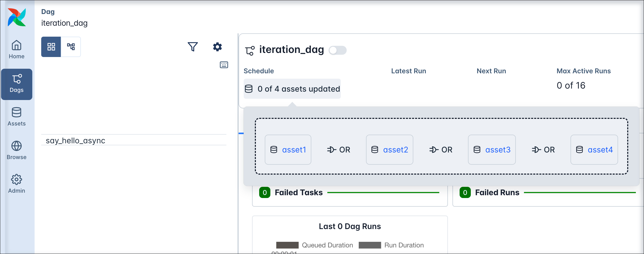Switch to grid view layout

point(51,47)
